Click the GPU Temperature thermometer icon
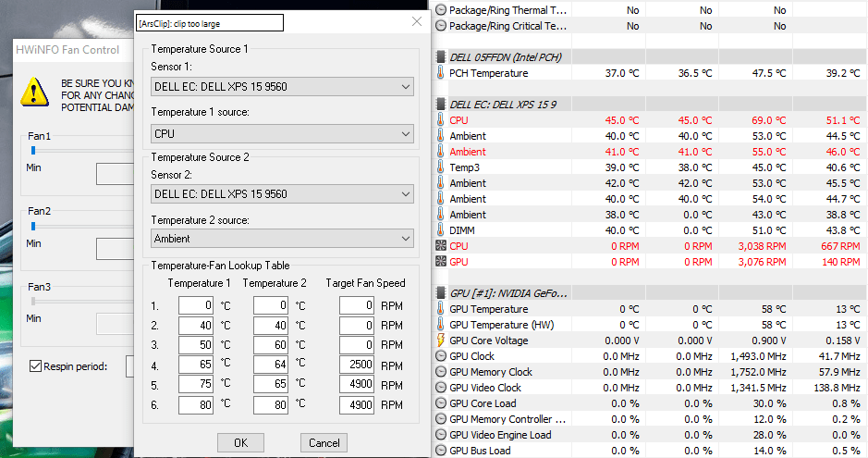 coord(441,308)
